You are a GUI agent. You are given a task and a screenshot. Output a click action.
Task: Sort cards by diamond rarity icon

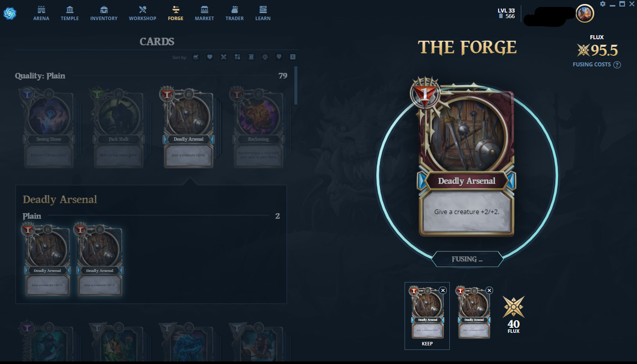point(279,57)
